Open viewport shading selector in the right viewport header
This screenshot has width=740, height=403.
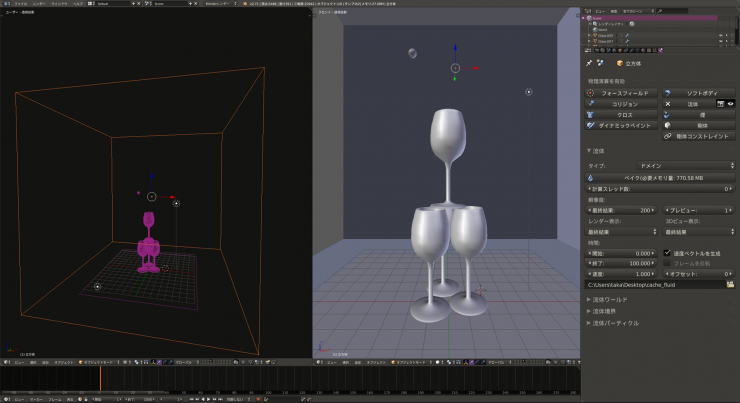(x=438, y=362)
